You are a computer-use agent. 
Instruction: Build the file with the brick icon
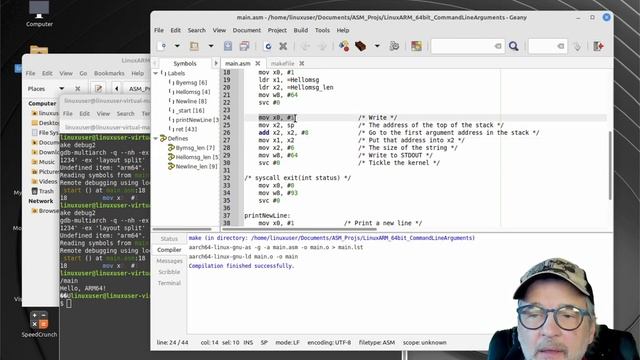pos(360,46)
